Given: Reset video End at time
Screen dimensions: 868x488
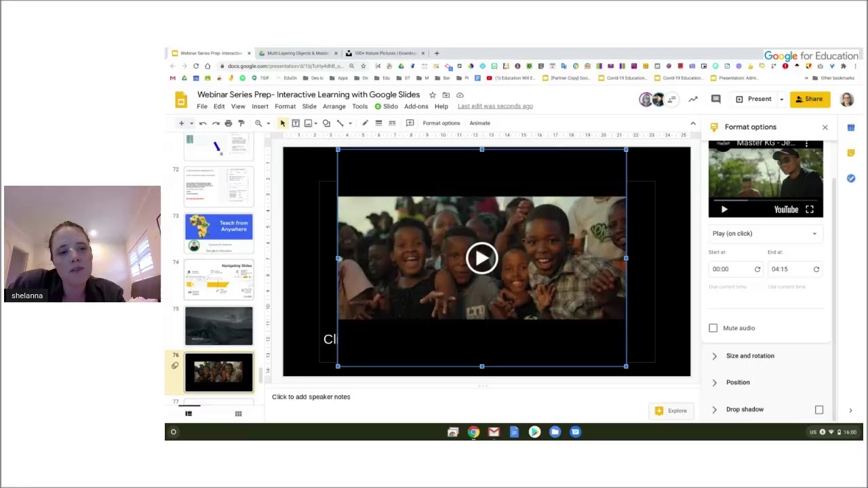Looking at the screenshot, I should pyautogui.click(x=816, y=269).
